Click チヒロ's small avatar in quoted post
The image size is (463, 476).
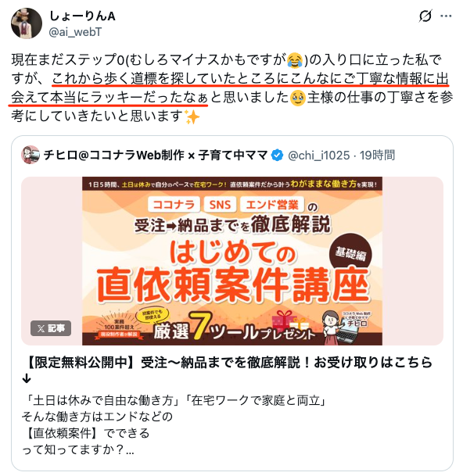point(31,155)
